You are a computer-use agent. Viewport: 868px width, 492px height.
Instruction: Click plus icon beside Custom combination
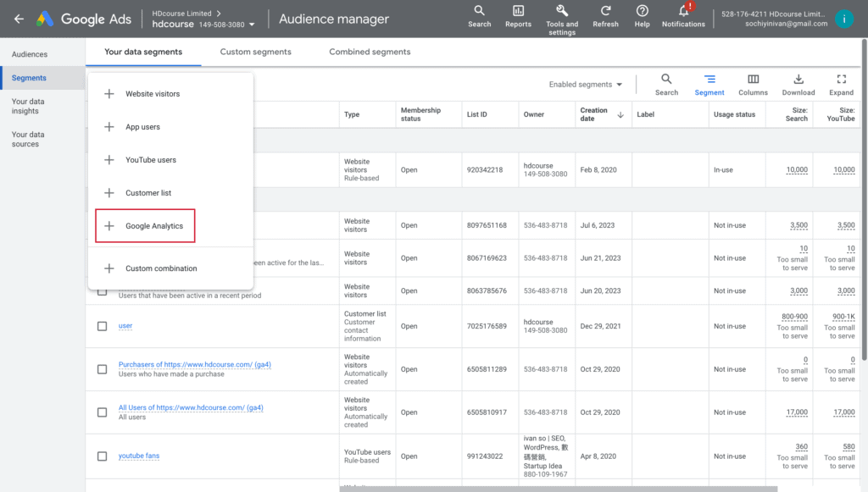(109, 268)
